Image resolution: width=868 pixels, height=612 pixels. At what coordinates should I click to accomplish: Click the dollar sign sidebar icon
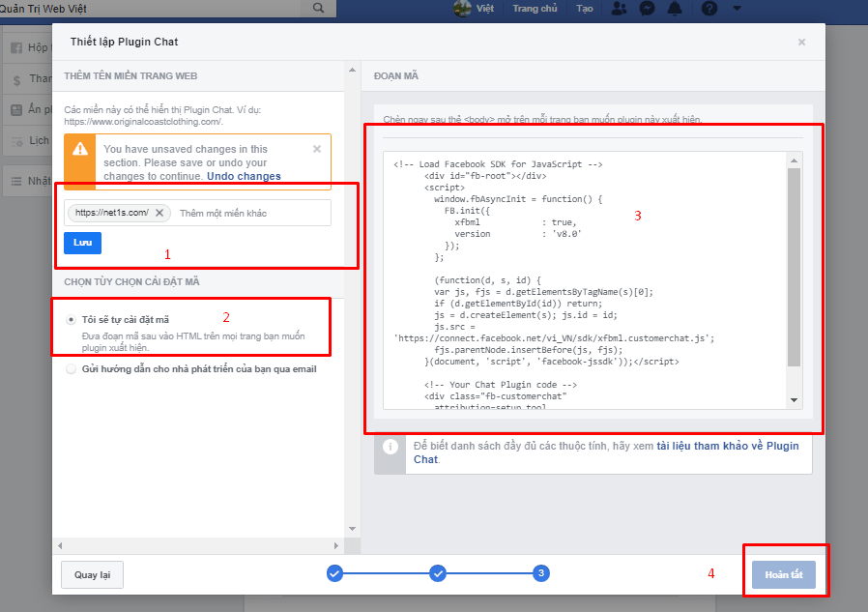(16, 80)
